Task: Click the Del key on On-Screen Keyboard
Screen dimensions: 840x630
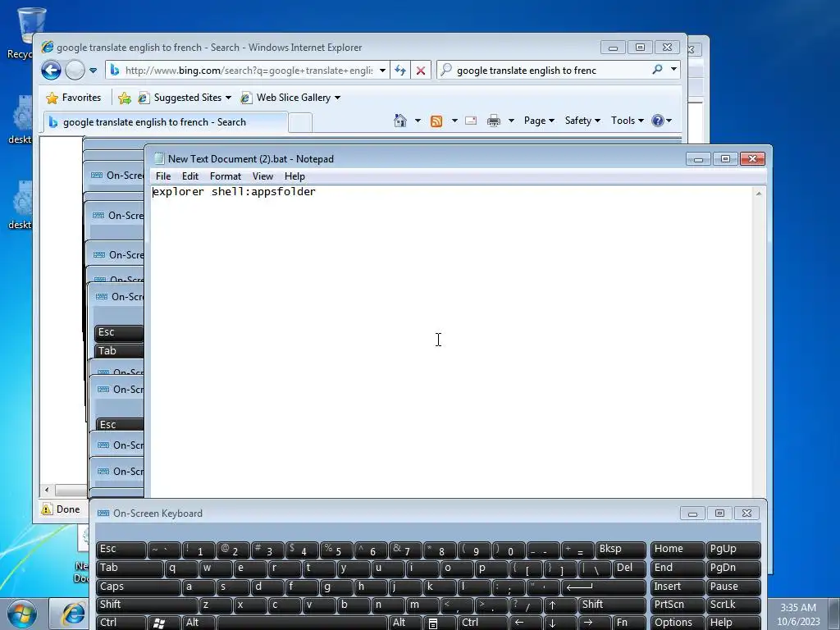Action: pyautogui.click(x=629, y=568)
